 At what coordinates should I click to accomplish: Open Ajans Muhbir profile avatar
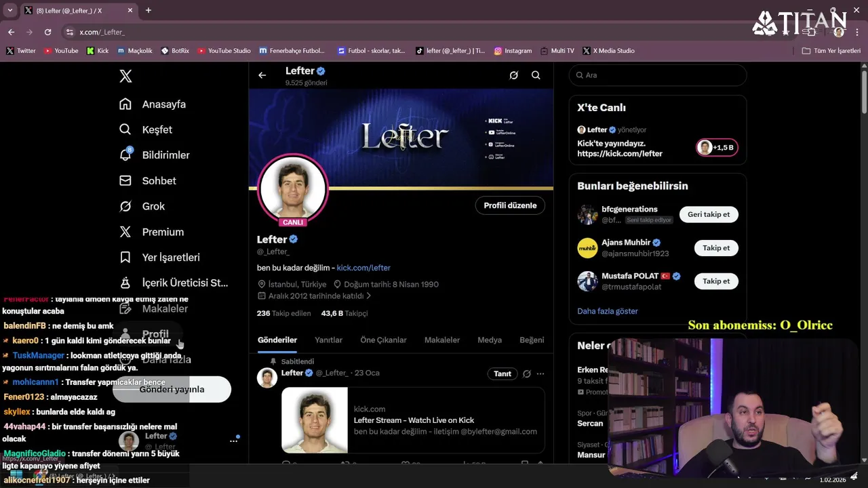[x=587, y=248]
